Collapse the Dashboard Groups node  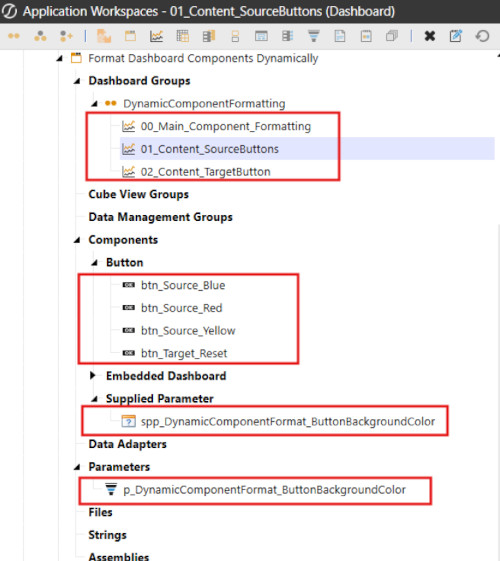(x=77, y=81)
